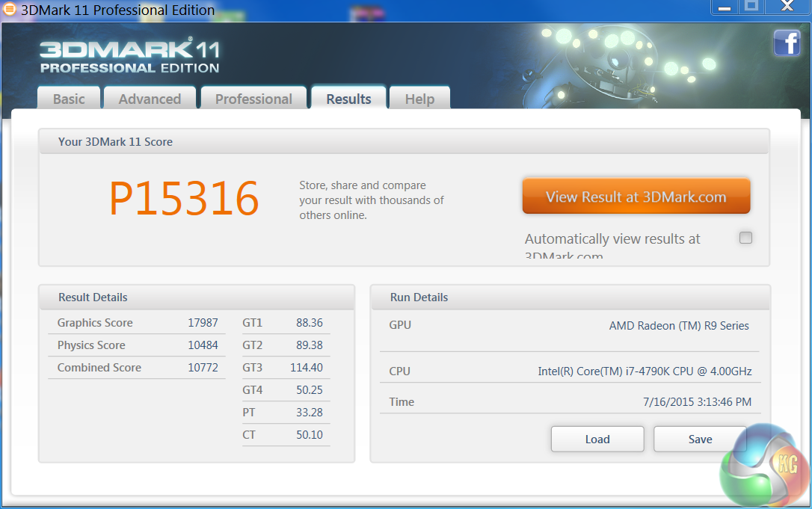This screenshot has width=812, height=509.
Task: Click the run time 7/16/2015 3:13:46 PM
Action: pyautogui.click(x=697, y=402)
